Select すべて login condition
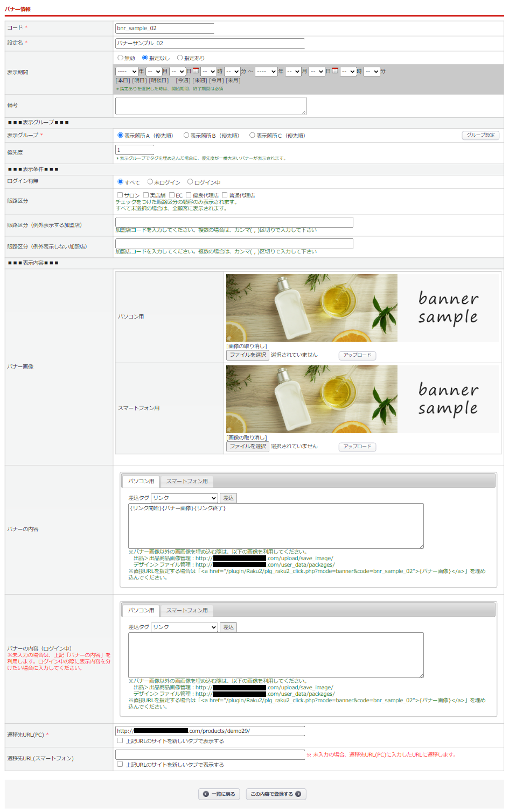Screen dimensions: 509x812 point(120,181)
